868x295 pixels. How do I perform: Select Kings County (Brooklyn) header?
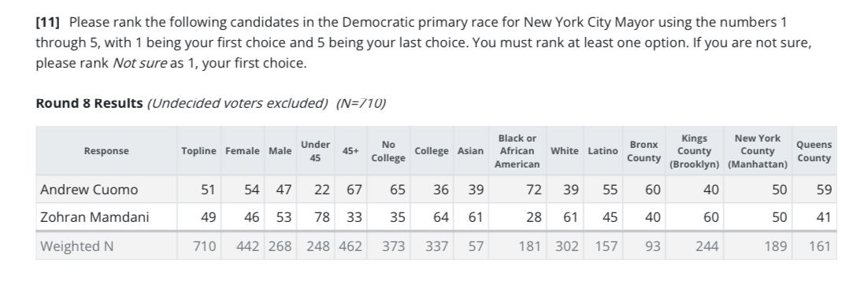(694, 151)
